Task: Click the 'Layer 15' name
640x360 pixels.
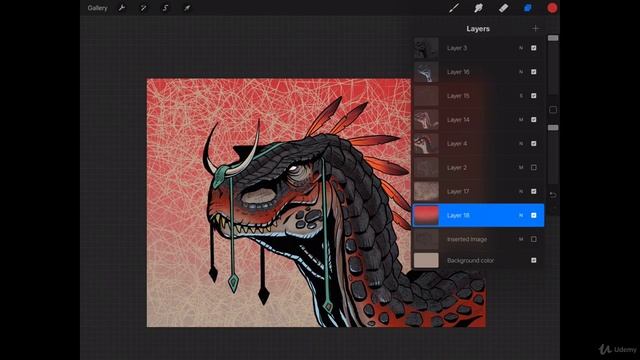Action: click(458, 96)
